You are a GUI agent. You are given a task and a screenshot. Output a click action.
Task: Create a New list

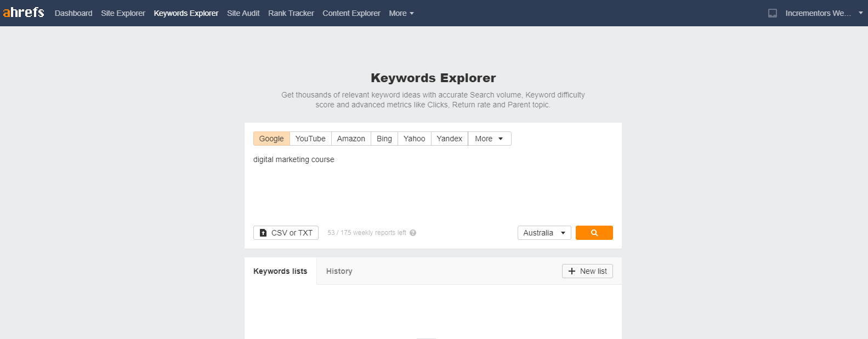(x=587, y=271)
